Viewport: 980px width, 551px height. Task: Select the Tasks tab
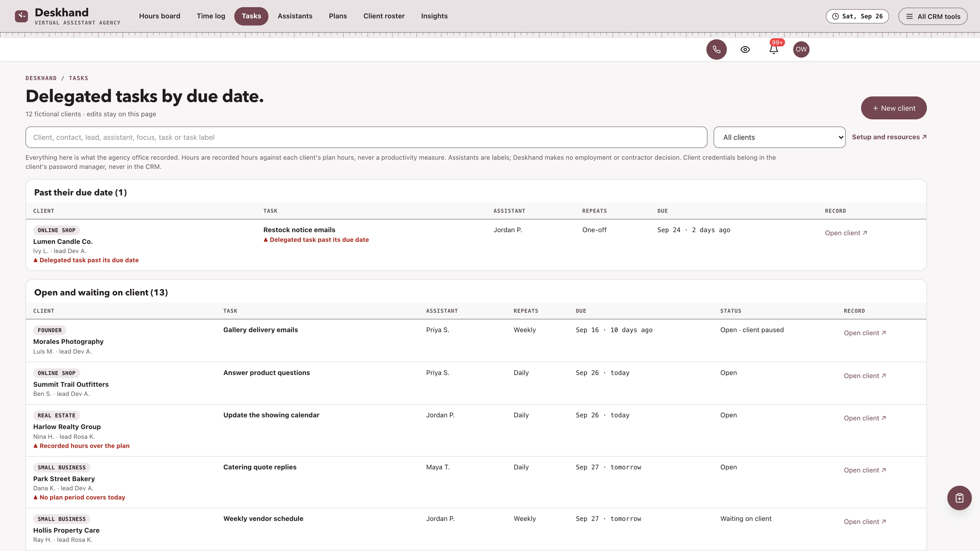251,16
